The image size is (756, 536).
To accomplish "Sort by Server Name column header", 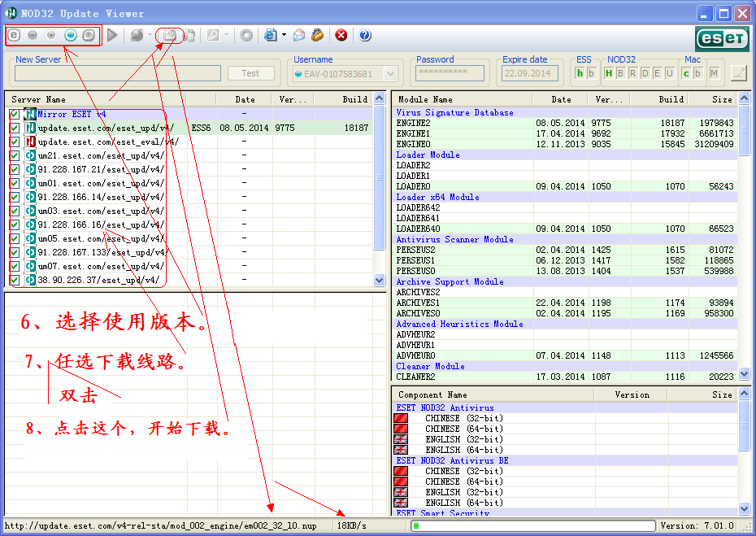I will click(95, 99).
